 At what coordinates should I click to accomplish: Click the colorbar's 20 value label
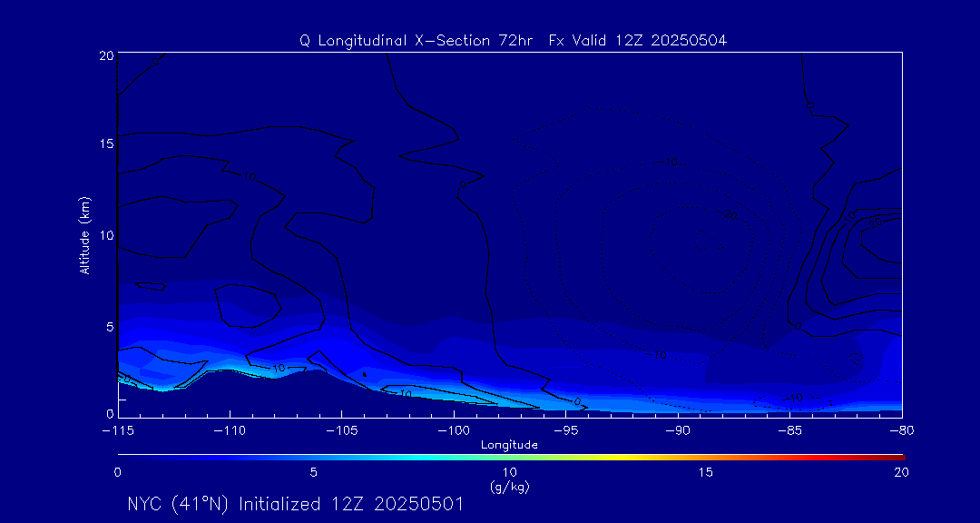pos(901,473)
